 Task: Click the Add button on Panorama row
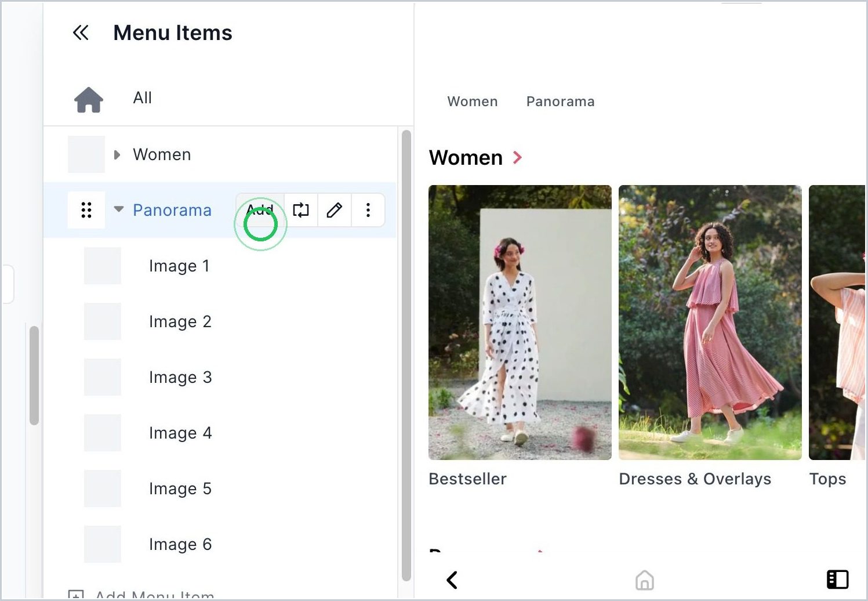[x=260, y=210]
